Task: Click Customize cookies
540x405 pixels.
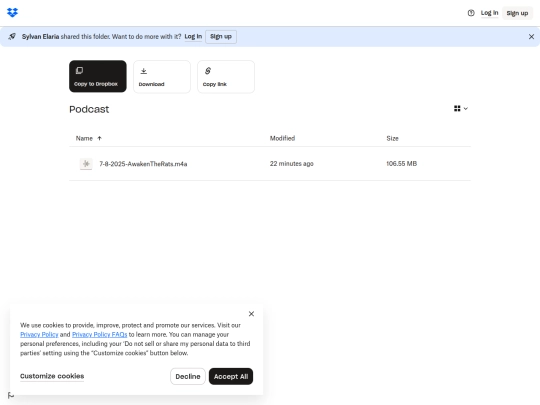Action: [x=52, y=376]
